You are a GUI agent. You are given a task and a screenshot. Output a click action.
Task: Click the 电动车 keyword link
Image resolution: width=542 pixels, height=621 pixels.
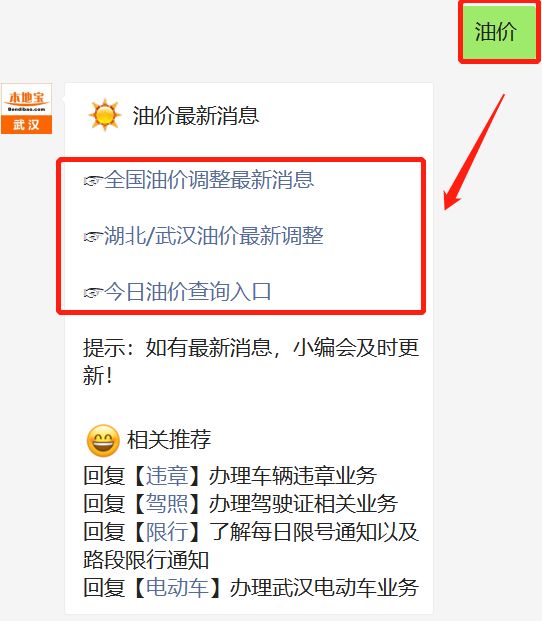tap(177, 587)
